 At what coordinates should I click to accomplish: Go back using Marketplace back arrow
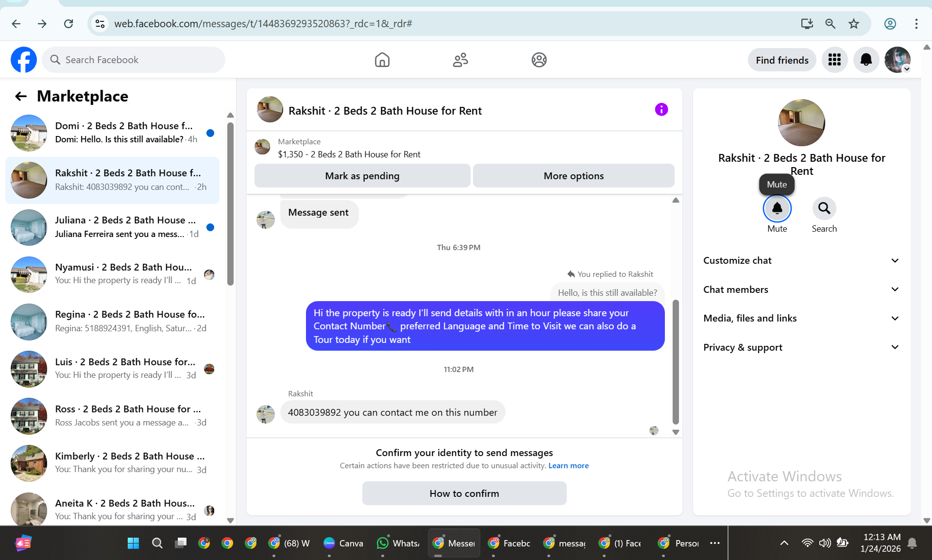[x=20, y=96]
